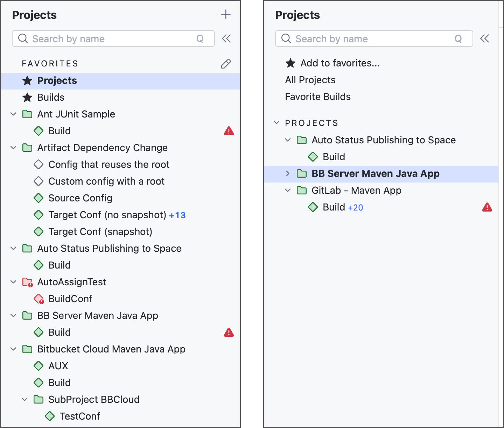The image size is (504, 428).
Task: Open the search query assist icon
Action: click(x=201, y=38)
